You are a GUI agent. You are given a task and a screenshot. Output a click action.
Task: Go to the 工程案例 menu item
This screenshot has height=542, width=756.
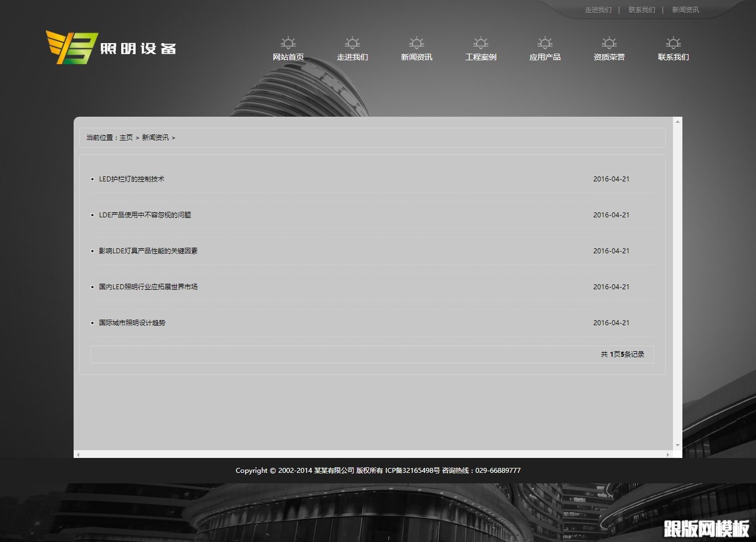481,57
